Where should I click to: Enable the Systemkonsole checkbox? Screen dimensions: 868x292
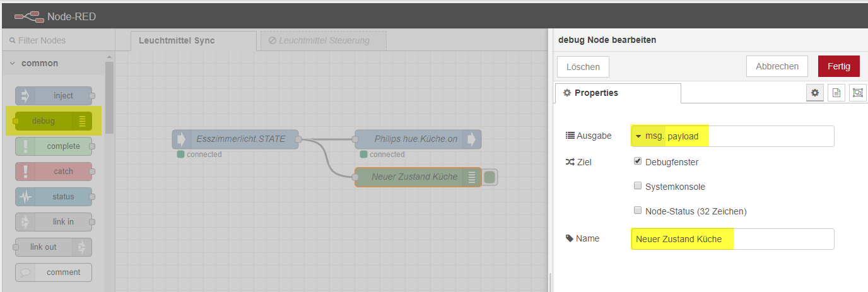[x=637, y=186]
